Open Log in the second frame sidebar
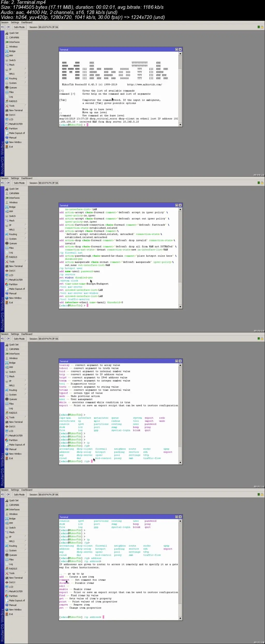Image resolution: width=265 pixels, height=644 pixels. click(x=11, y=253)
